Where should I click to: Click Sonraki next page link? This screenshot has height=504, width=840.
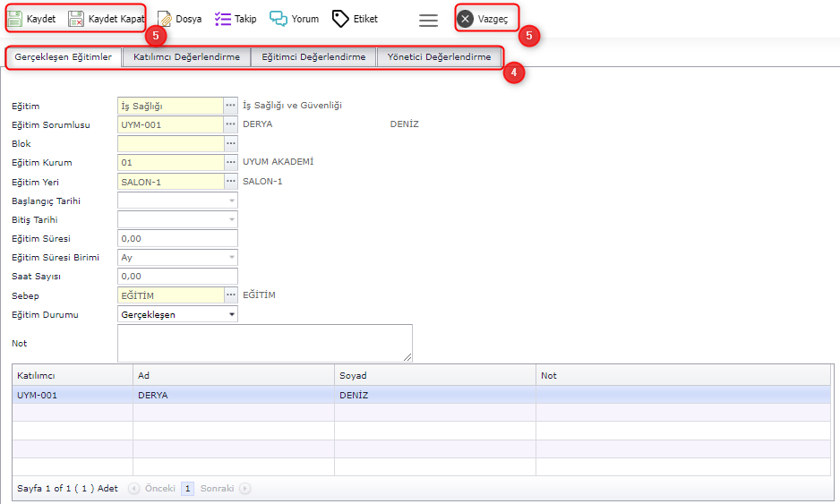point(217,488)
